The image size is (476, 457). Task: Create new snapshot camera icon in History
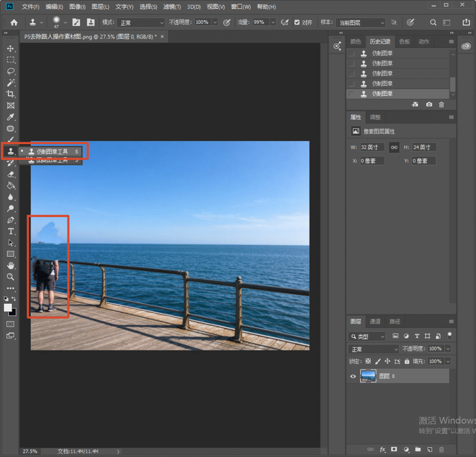429,105
